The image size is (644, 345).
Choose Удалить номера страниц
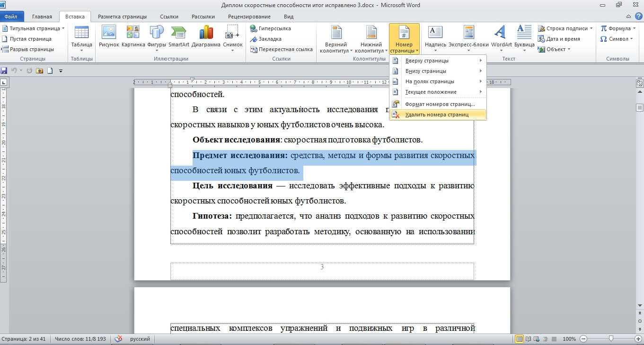click(x=436, y=115)
